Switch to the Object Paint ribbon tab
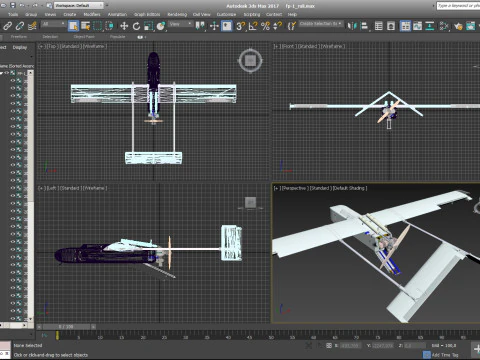The image size is (480, 360). [84, 37]
